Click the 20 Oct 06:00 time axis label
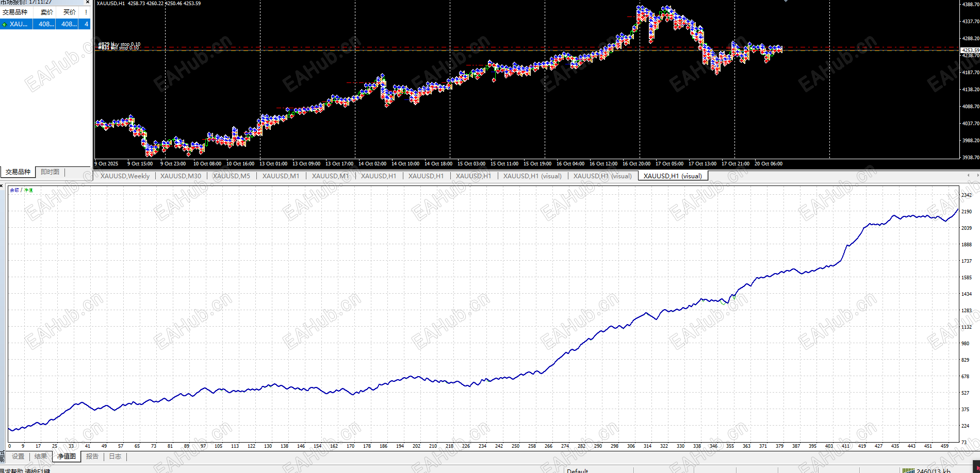980x473 pixels. tap(768, 164)
